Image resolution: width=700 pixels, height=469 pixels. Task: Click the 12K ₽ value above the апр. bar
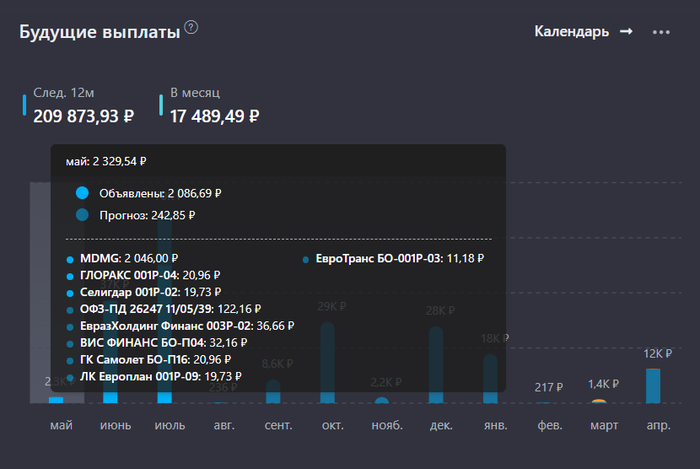[654, 353]
